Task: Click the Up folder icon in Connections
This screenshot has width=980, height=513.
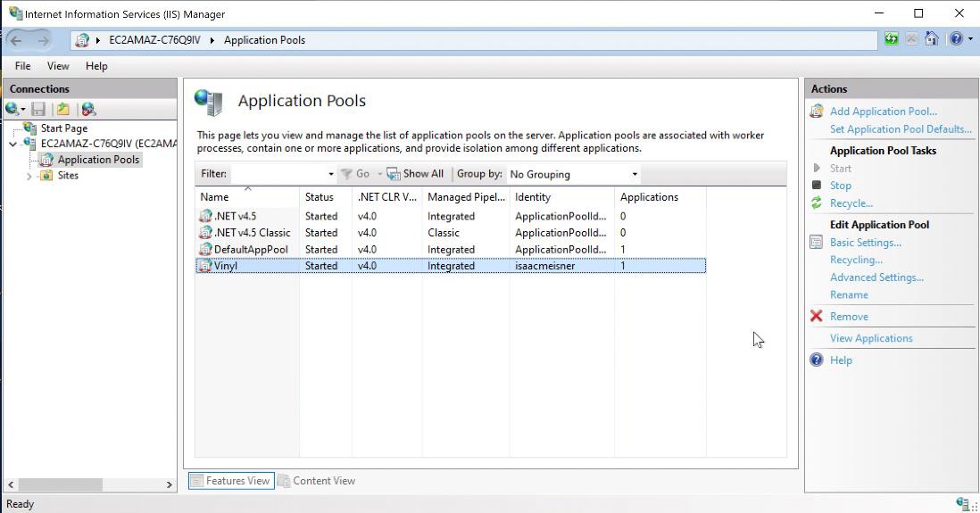Action: pos(62,109)
